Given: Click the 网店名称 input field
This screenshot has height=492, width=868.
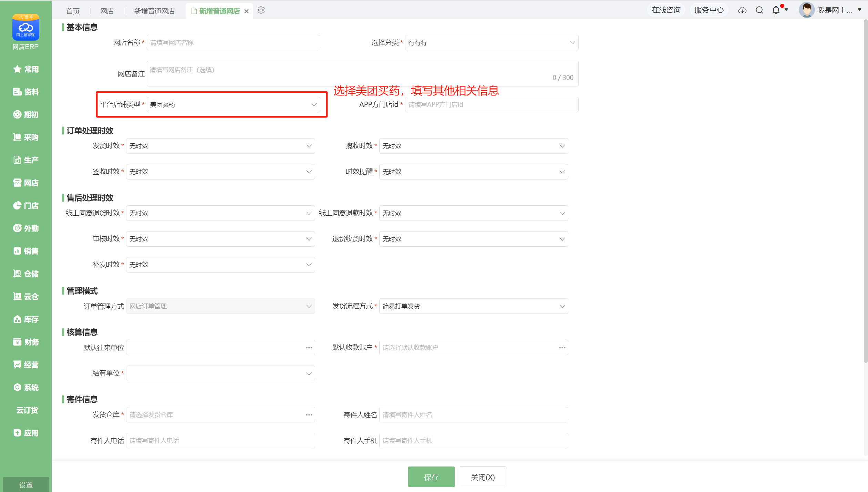Looking at the screenshot, I should click(x=233, y=43).
